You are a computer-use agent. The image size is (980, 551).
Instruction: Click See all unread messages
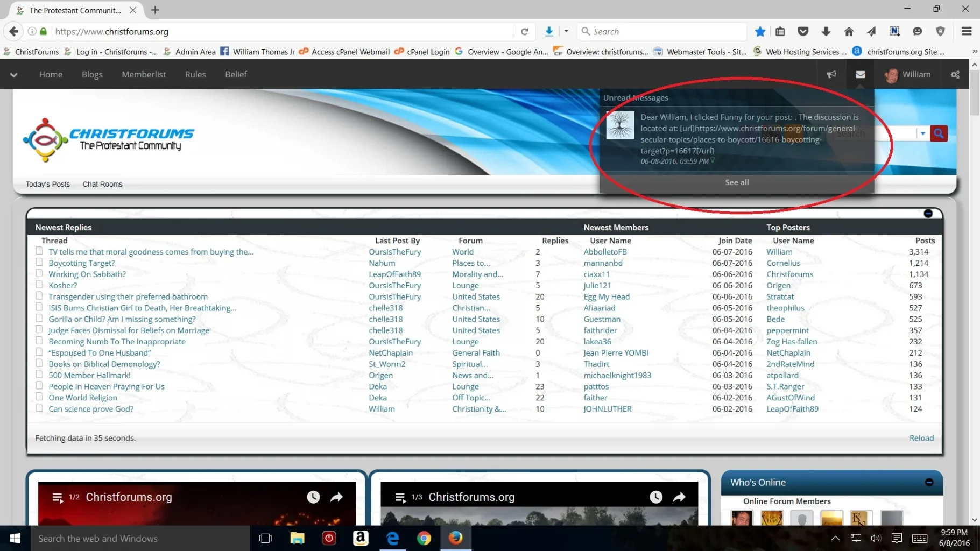[737, 182]
